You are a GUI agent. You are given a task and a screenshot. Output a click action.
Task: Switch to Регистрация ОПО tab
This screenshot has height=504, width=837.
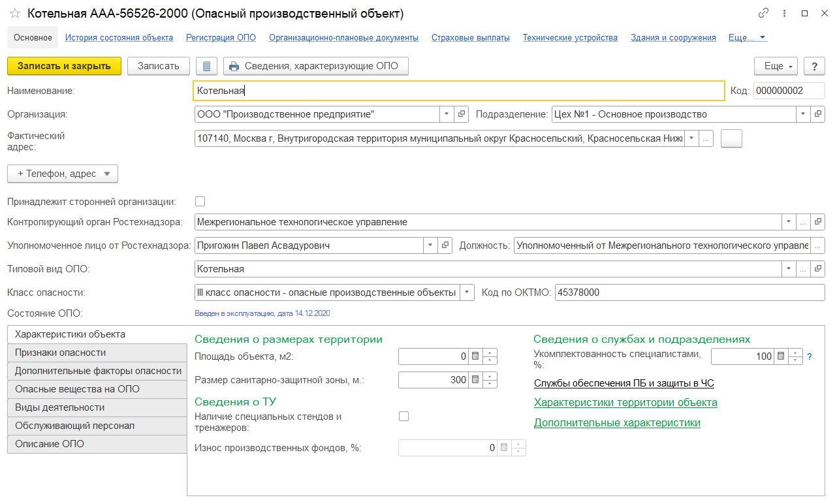click(221, 38)
